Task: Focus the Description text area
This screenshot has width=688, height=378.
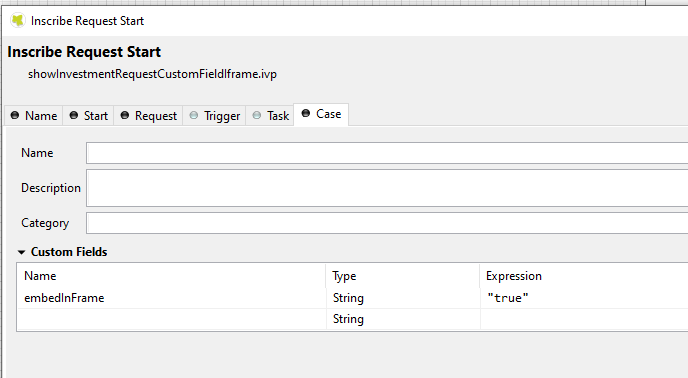Action: (x=387, y=188)
